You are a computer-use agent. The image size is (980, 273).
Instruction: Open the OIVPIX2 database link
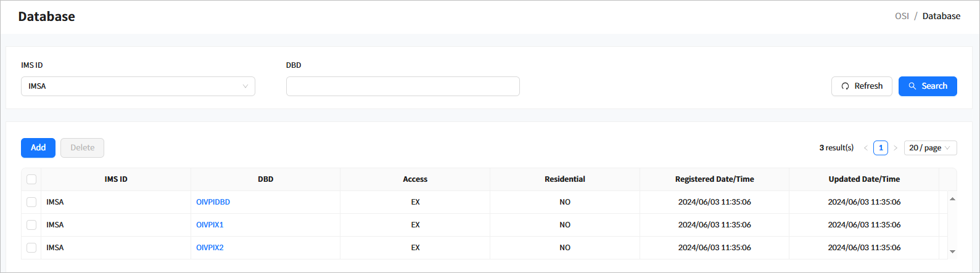tap(210, 248)
